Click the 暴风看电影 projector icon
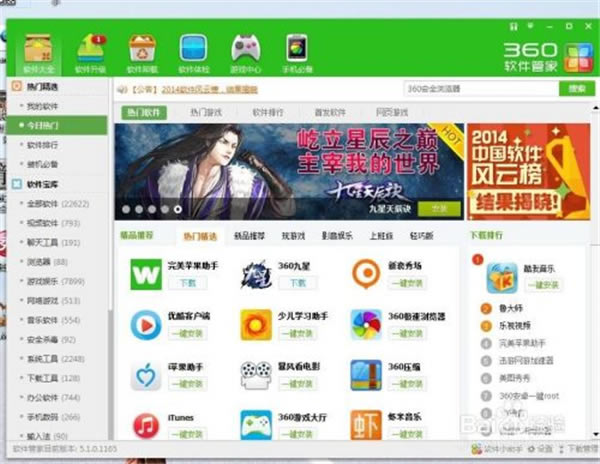Viewport: 600px width, 464px height. tap(256, 376)
